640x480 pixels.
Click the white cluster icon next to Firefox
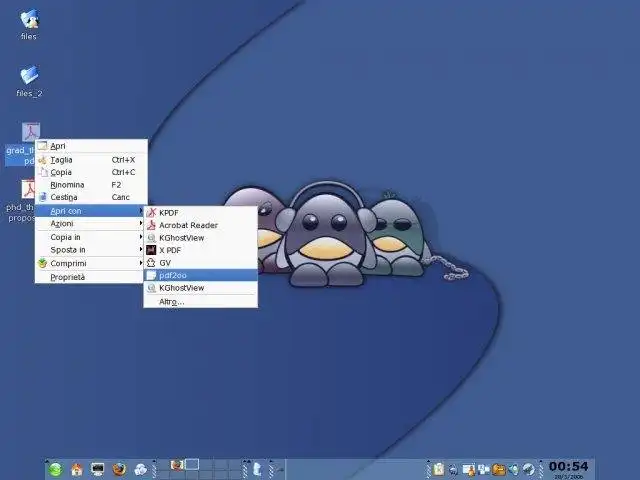141,469
